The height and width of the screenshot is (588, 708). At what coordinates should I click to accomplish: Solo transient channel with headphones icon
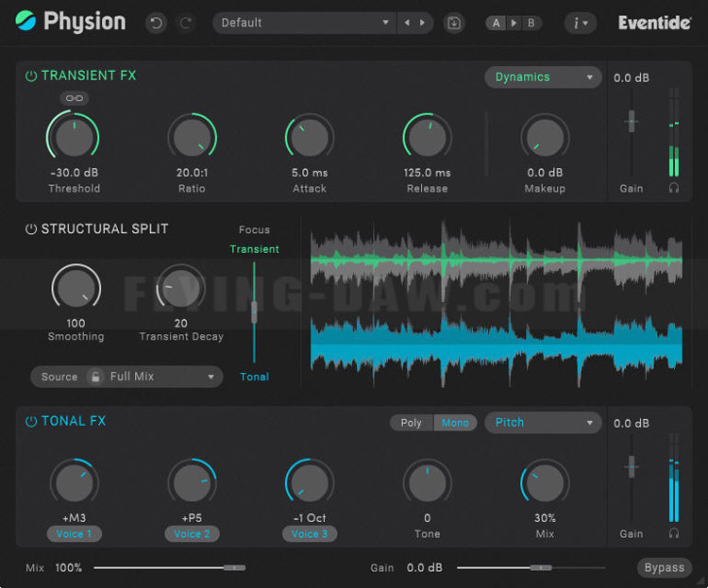click(674, 188)
